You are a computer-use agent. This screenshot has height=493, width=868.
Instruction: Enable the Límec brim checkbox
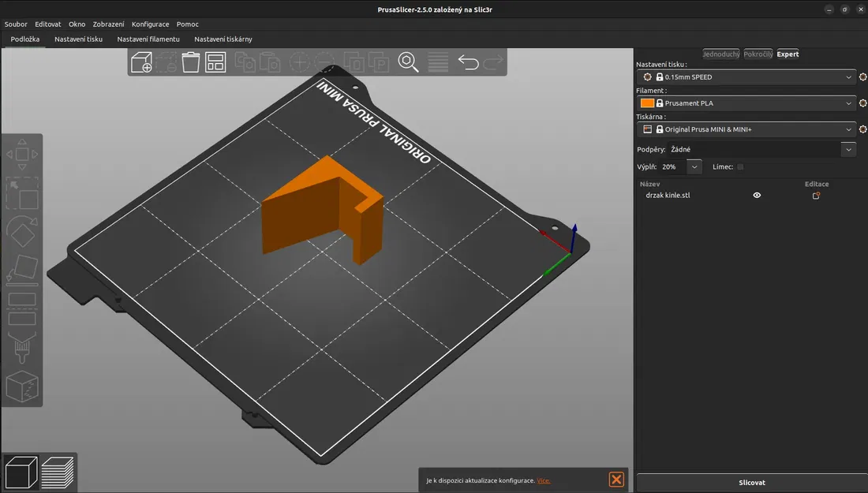[740, 166]
